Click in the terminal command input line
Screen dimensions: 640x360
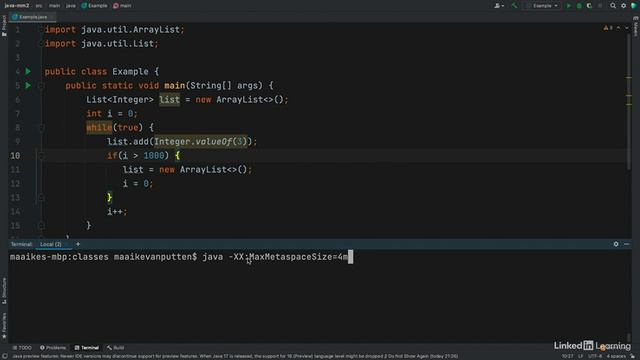coord(320,257)
